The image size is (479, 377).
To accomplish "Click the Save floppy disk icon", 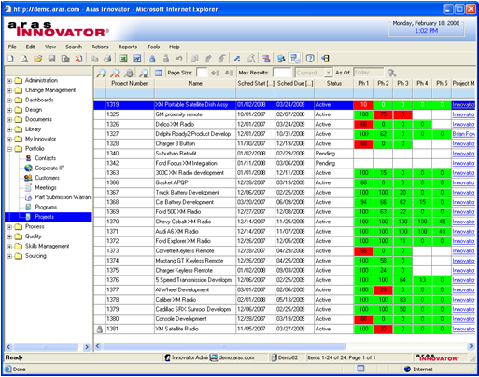I will coord(52,59).
